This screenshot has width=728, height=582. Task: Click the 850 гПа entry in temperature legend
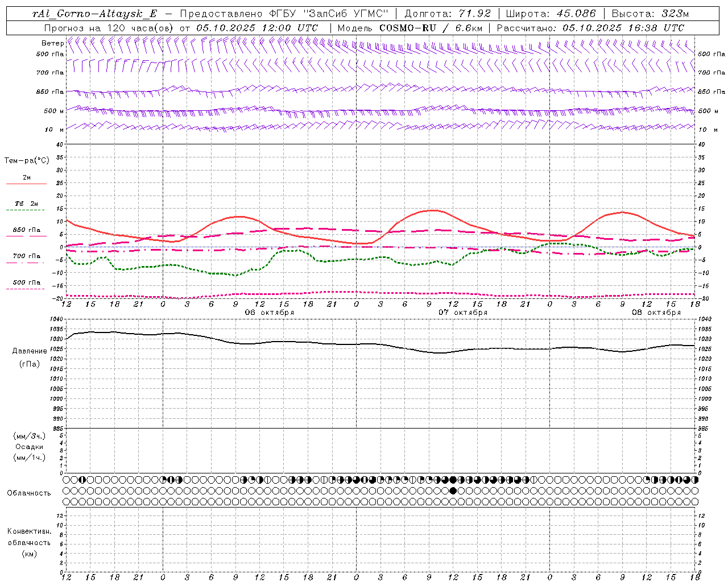tap(27, 230)
